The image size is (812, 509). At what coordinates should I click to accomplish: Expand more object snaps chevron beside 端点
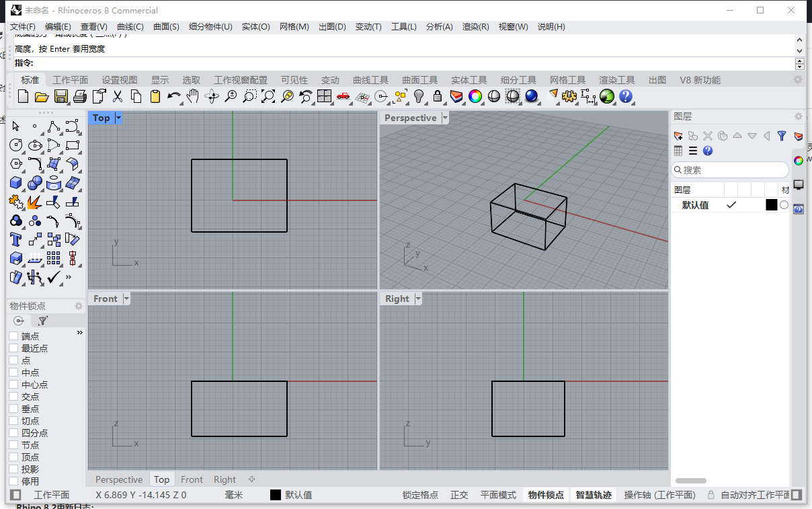point(80,333)
